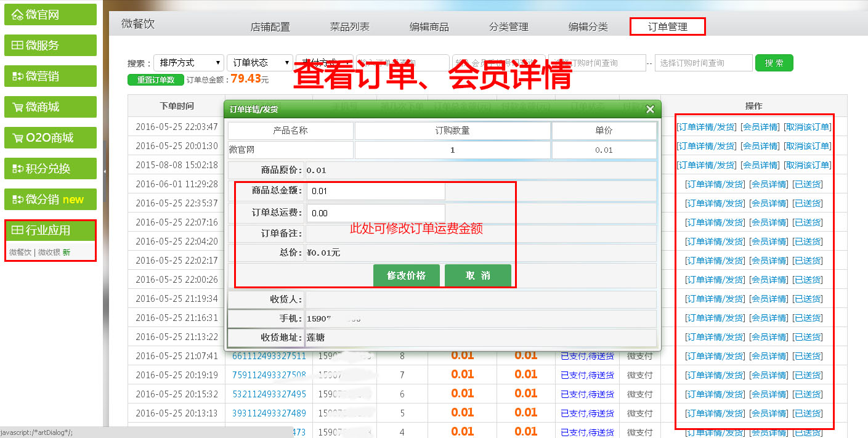868x438 pixels.
Task: Click the 重置订单数 button
Action: (x=155, y=80)
